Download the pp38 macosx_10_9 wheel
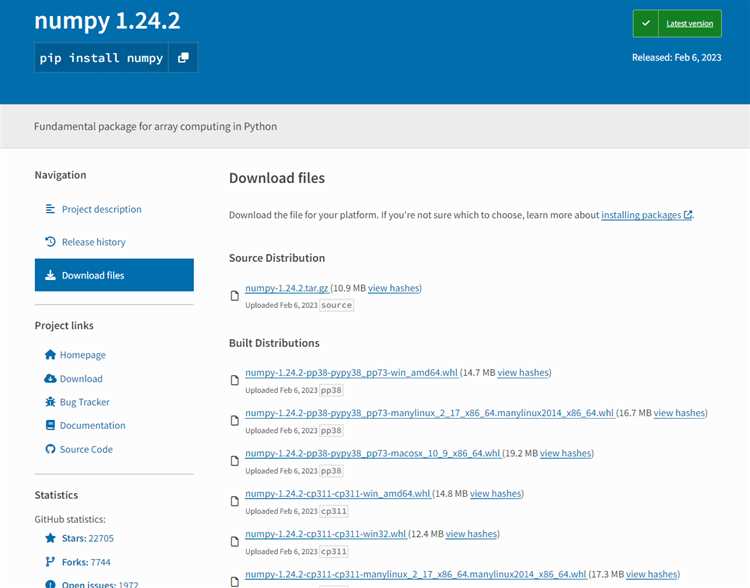750x588 pixels. [x=373, y=453]
